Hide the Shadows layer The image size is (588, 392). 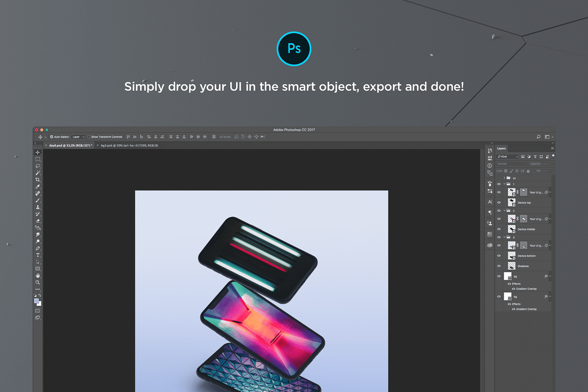(x=499, y=266)
